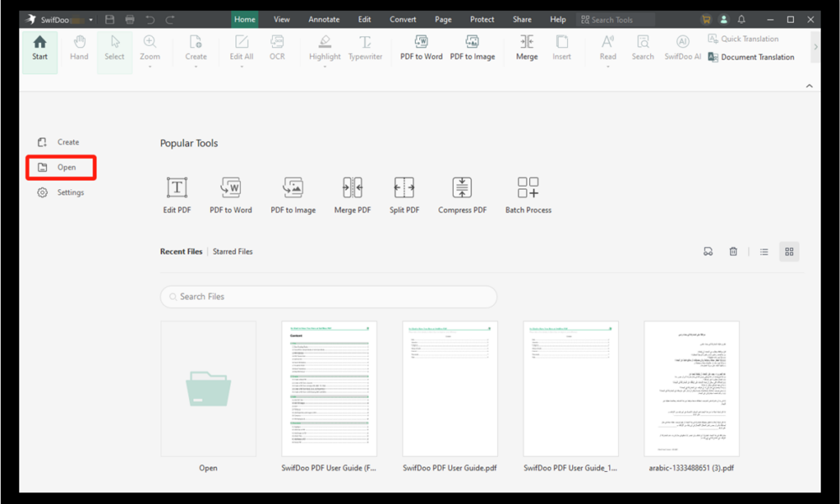Click PDF to Word under Popular Tools
Viewport: 840px width, 504px height.
(x=231, y=195)
